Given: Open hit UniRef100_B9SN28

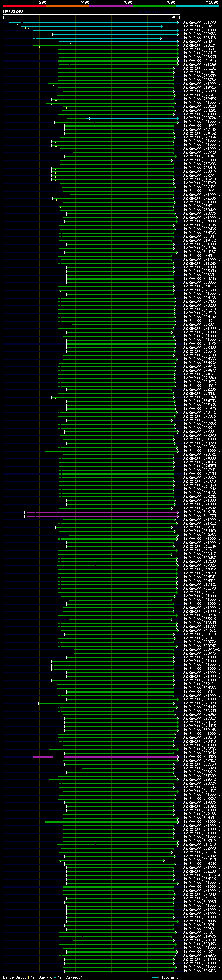Looking at the screenshot, I should pos(199,38).
